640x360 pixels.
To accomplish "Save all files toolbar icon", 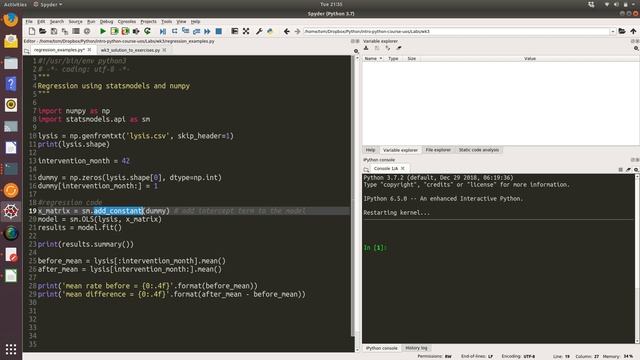I will (64, 31).
